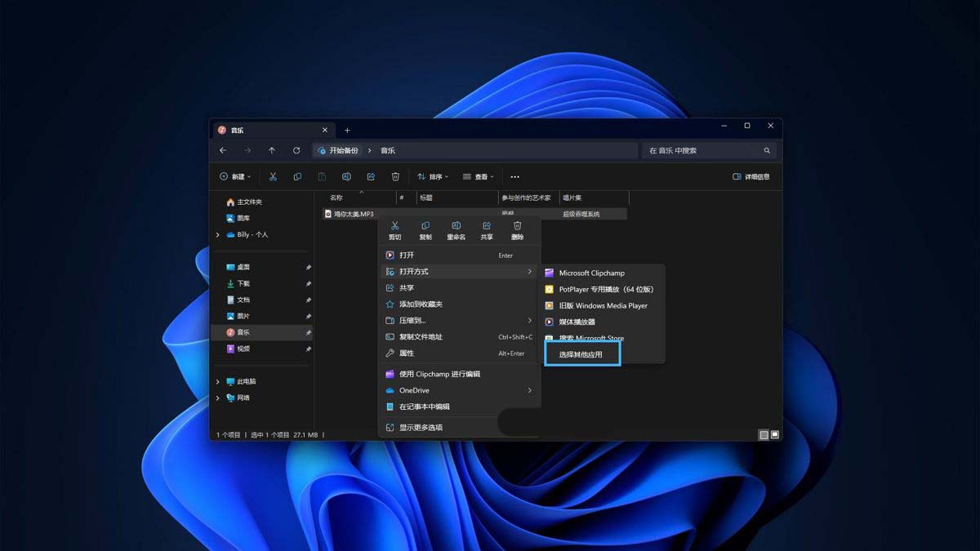980x551 pixels.
Task: Switch to large thumbnails view in status bar
Action: pyautogui.click(x=775, y=435)
